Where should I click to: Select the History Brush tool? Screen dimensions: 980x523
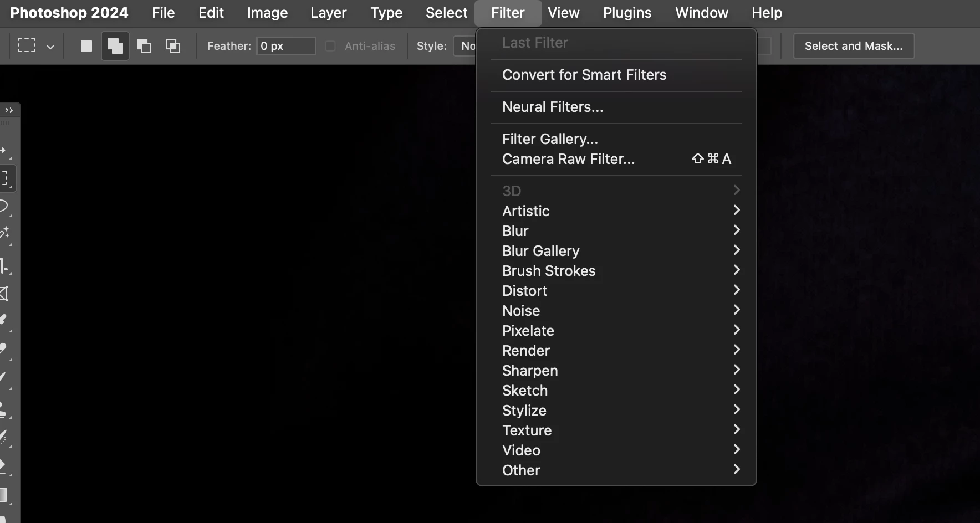(x=4, y=438)
